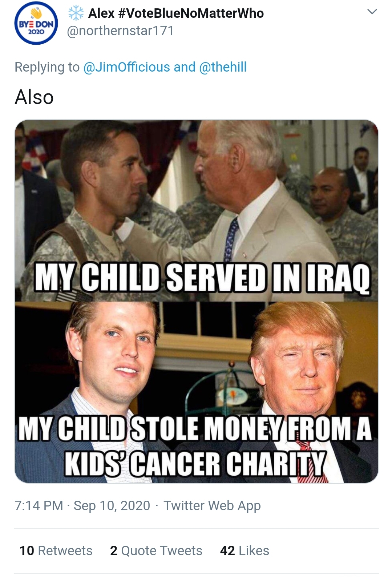Open the Bye Don 2020 profile avatar
The image size is (392, 577).
(x=36, y=23)
